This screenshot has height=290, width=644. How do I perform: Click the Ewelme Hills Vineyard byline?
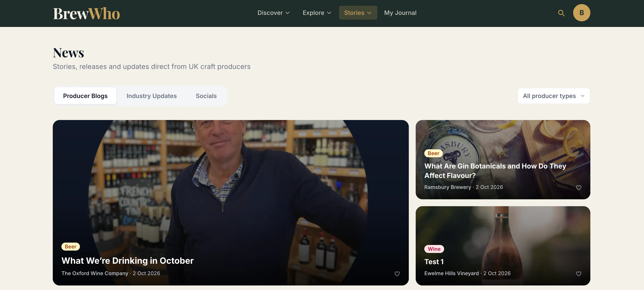pyautogui.click(x=451, y=273)
